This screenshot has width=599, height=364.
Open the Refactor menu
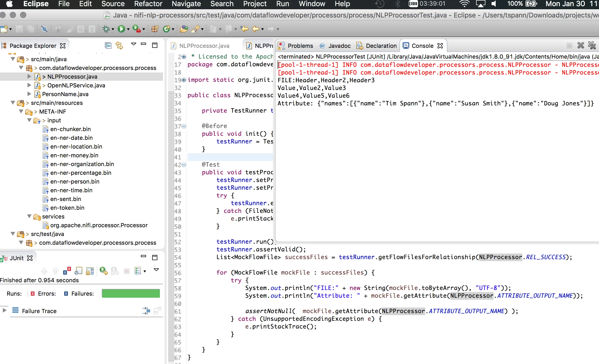pyautogui.click(x=148, y=4)
